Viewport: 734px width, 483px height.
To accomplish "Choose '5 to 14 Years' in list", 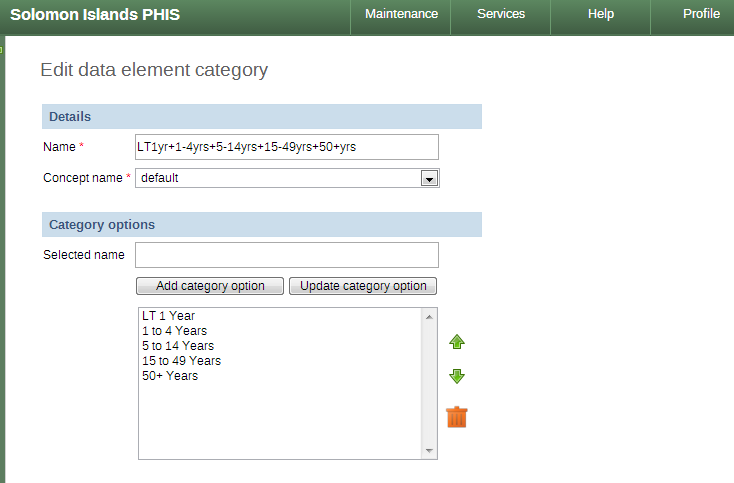I will [177, 346].
